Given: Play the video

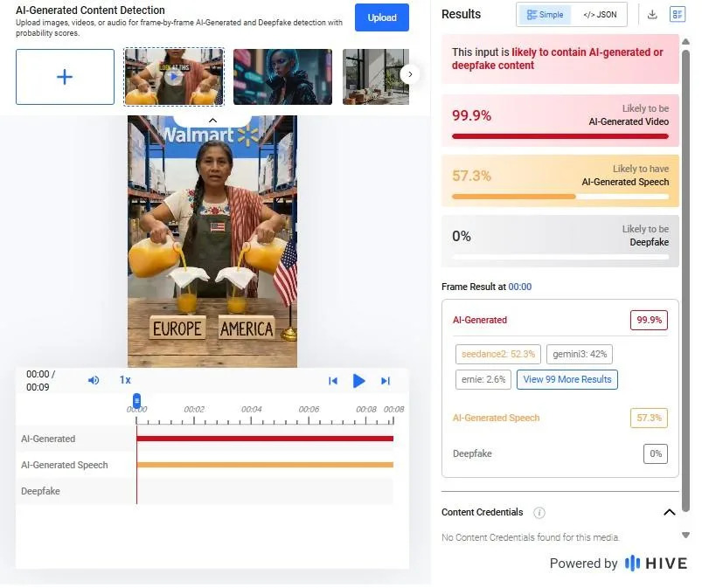Looking at the screenshot, I should point(358,381).
